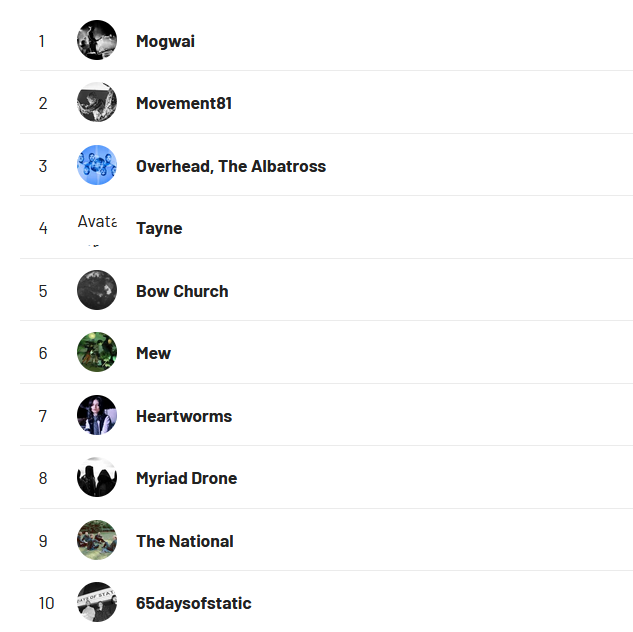Go to the Myriad Drone page
This screenshot has width=633, height=632.
(187, 479)
